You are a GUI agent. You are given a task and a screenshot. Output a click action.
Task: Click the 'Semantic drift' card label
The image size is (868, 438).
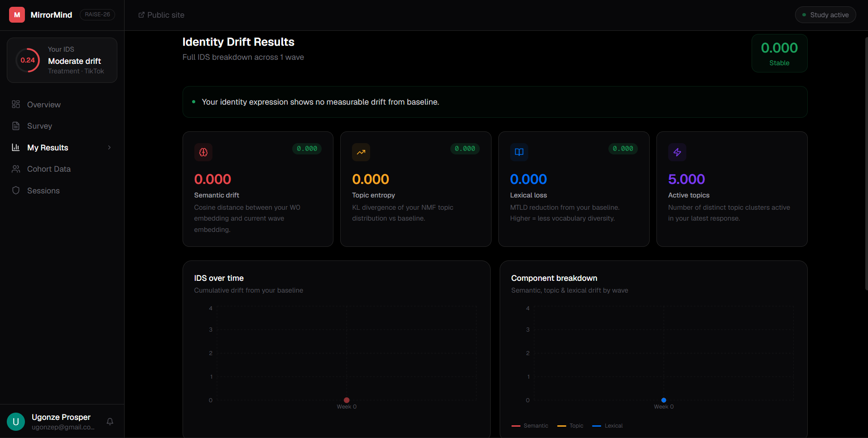tap(217, 195)
